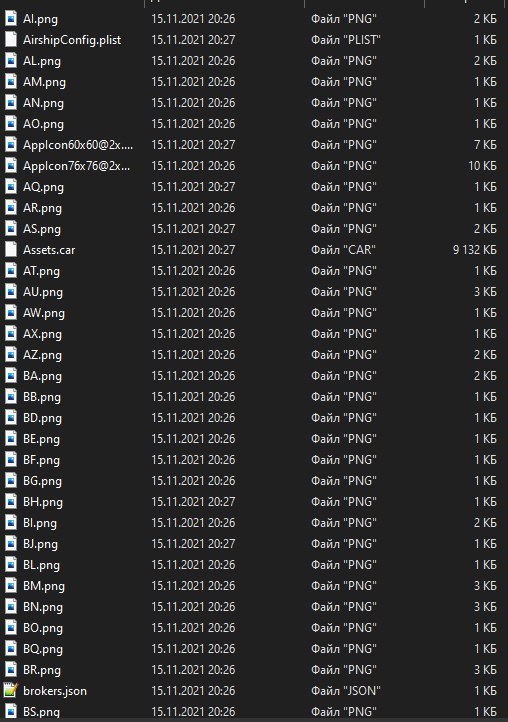
Task: Click the AN.png file icon
Action: click(x=11, y=103)
